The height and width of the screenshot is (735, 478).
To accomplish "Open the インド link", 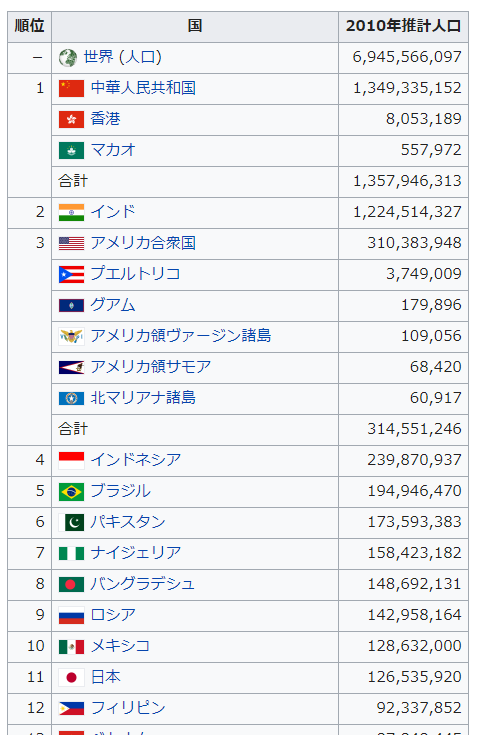I will (113, 212).
